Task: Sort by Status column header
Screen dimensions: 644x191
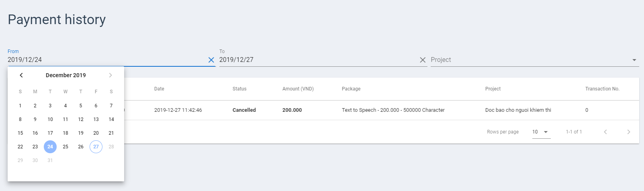Action: [x=239, y=89]
